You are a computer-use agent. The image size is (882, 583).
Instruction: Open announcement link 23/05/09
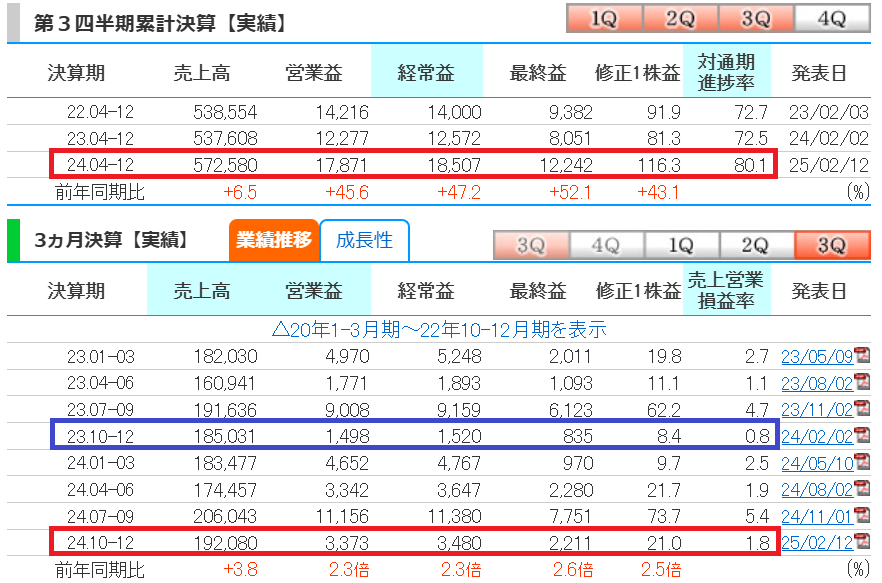[x=817, y=357]
